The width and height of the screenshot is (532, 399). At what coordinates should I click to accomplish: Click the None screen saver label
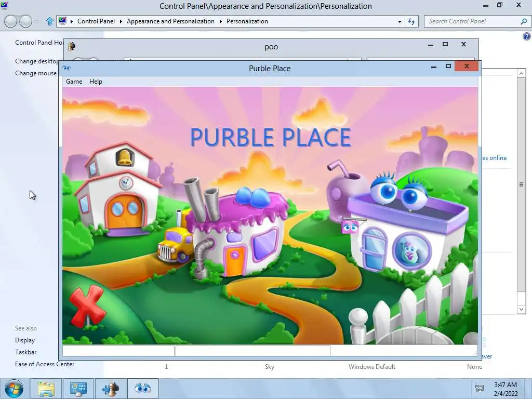click(474, 367)
